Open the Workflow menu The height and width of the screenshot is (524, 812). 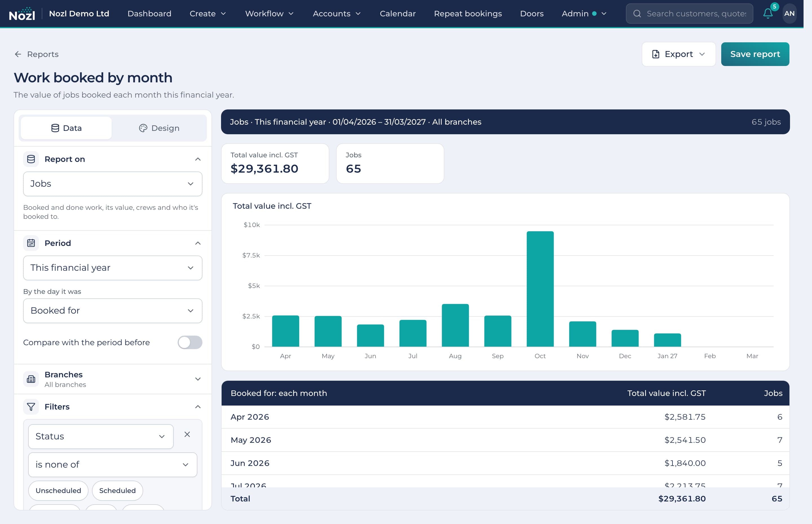click(x=269, y=14)
